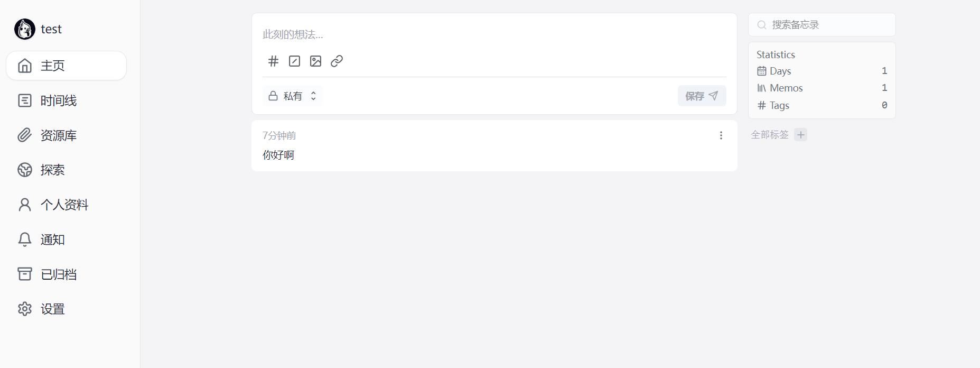Insert a link with the chain icon
Viewport: 980px width, 368px height.
coord(337,61)
